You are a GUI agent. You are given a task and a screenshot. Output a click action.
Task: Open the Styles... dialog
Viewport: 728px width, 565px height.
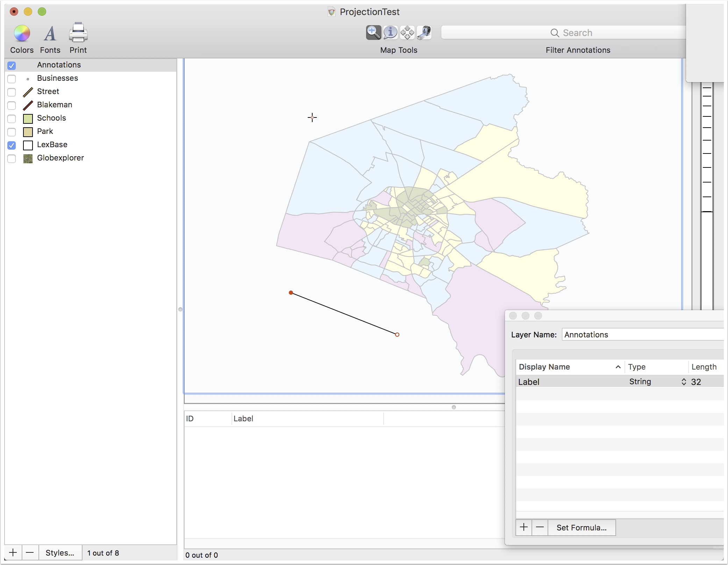[x=60, y=553]
